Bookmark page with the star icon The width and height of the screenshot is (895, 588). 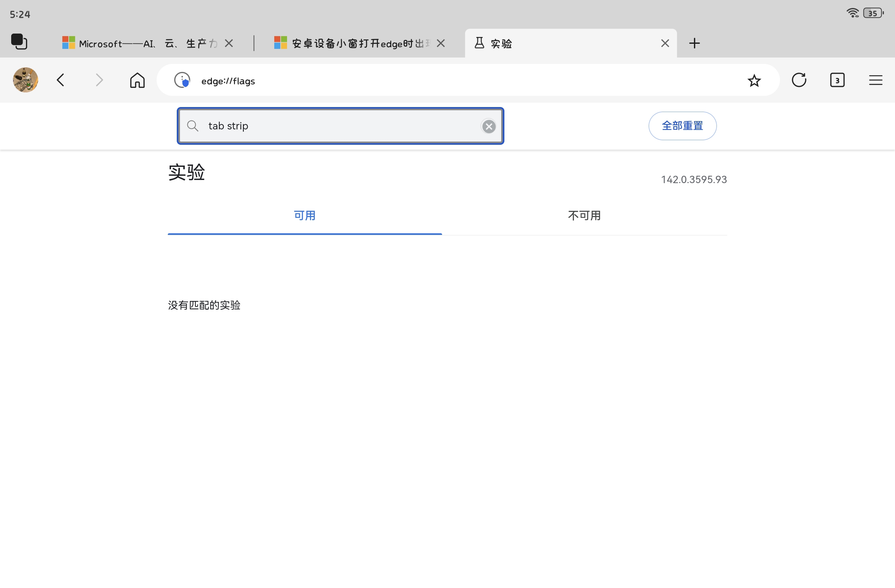pyautogui.click(x=754, y=81)
